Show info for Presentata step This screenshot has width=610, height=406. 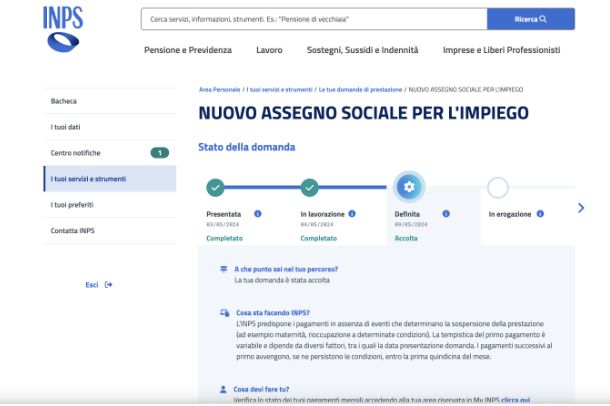(x=258, y=214)
